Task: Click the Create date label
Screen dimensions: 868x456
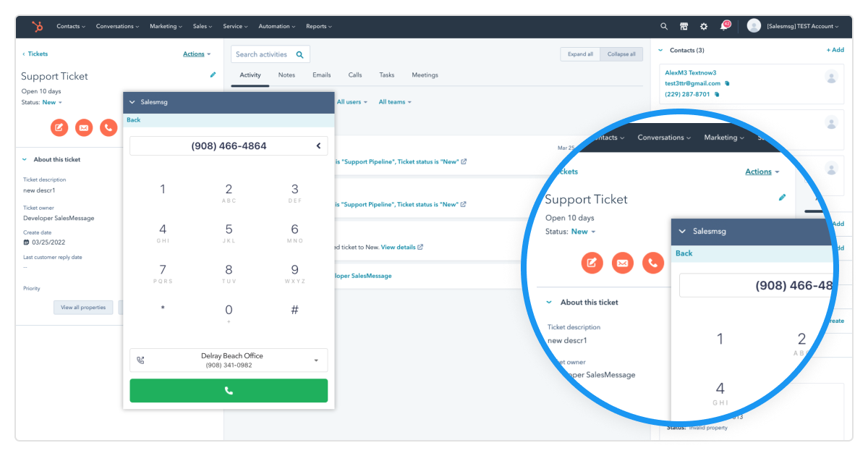Action: [x=36, y=232]
